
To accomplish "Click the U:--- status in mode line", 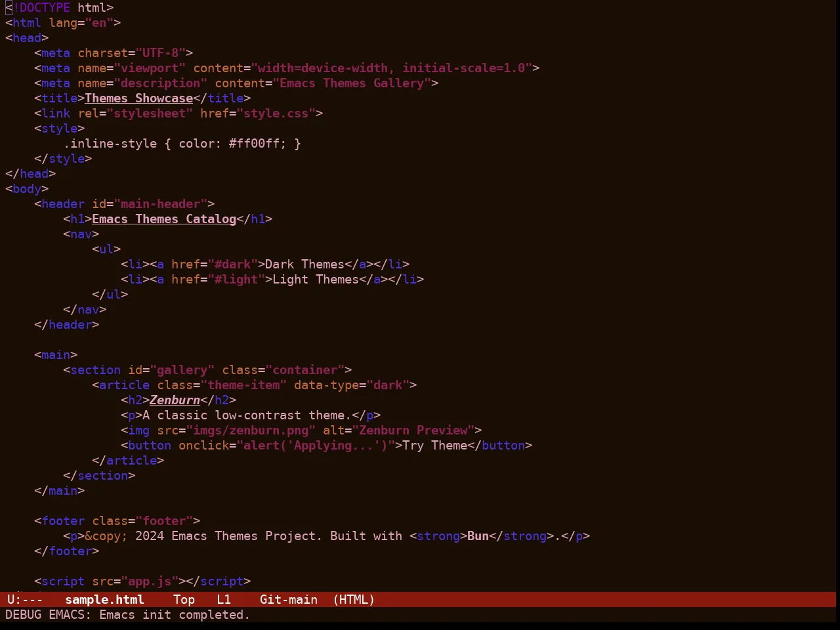I will 25,599.
